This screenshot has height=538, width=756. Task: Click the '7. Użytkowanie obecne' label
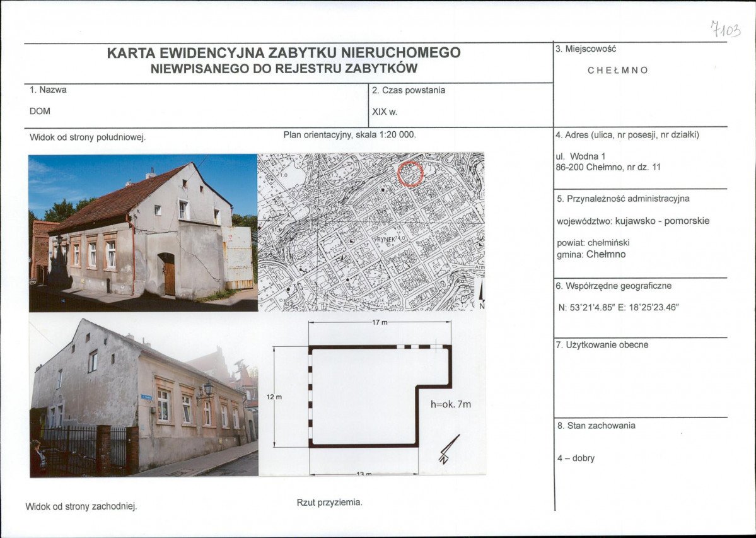pyautogui.click(x=602, y=345)
